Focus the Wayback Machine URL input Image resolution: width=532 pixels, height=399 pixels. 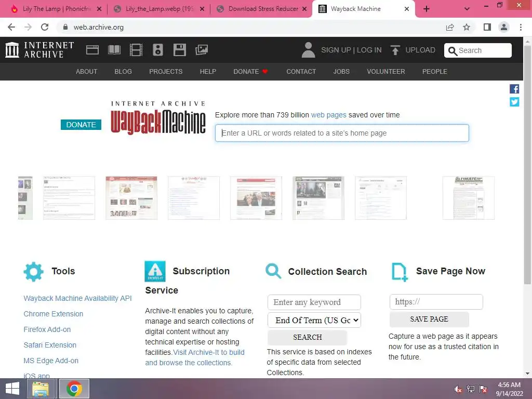(342, 133)
